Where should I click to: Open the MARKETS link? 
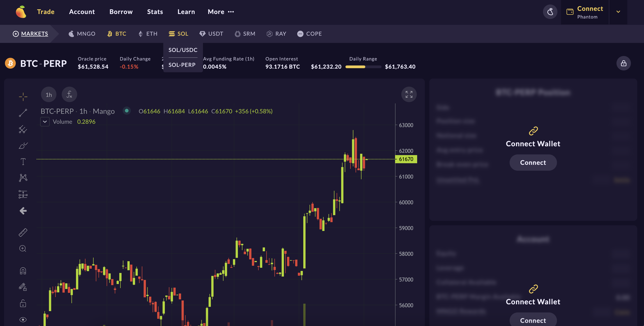tap(34, 34)
